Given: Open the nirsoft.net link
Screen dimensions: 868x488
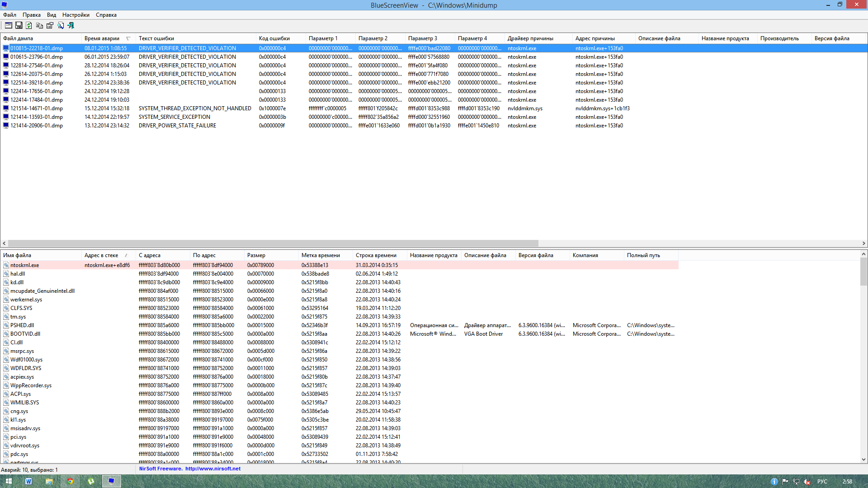Looking at the screenshot, I should (x=212, y=469).
